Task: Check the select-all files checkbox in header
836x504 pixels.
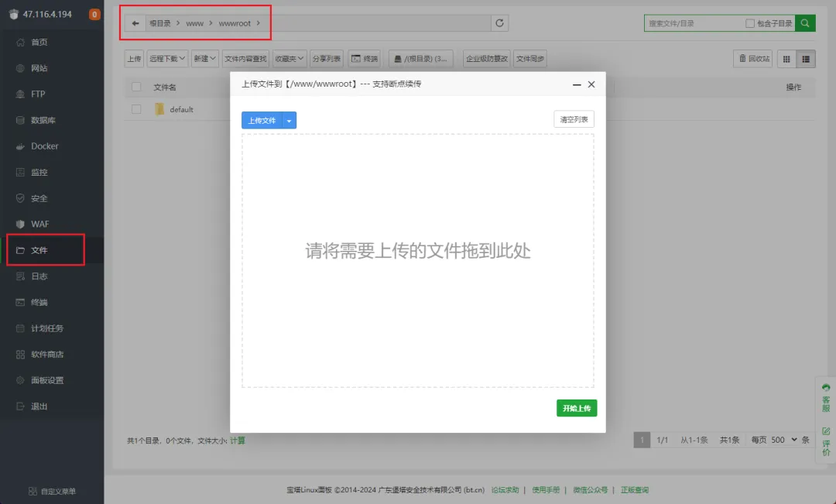Action: 136,87
